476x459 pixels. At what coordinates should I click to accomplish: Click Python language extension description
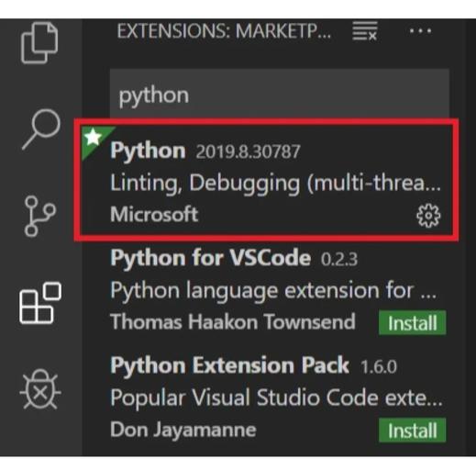[273, 290]
